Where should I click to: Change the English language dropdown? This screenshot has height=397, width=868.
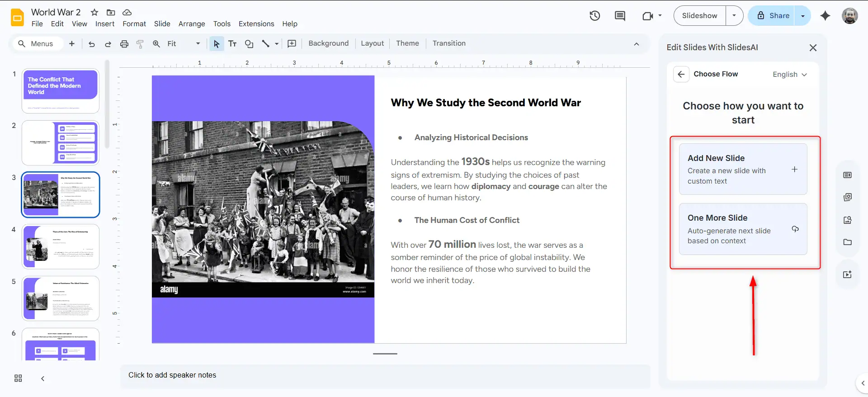point(789,75)
